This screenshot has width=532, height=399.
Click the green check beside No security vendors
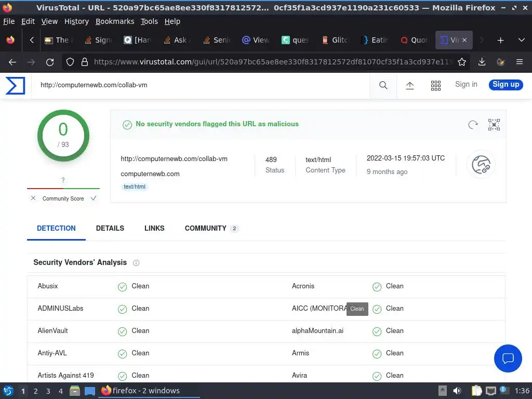pos(127,125)
